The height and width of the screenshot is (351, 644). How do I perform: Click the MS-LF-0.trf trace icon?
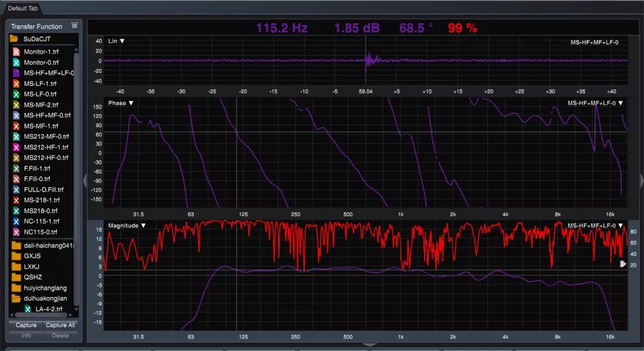(x=16, y=94)
